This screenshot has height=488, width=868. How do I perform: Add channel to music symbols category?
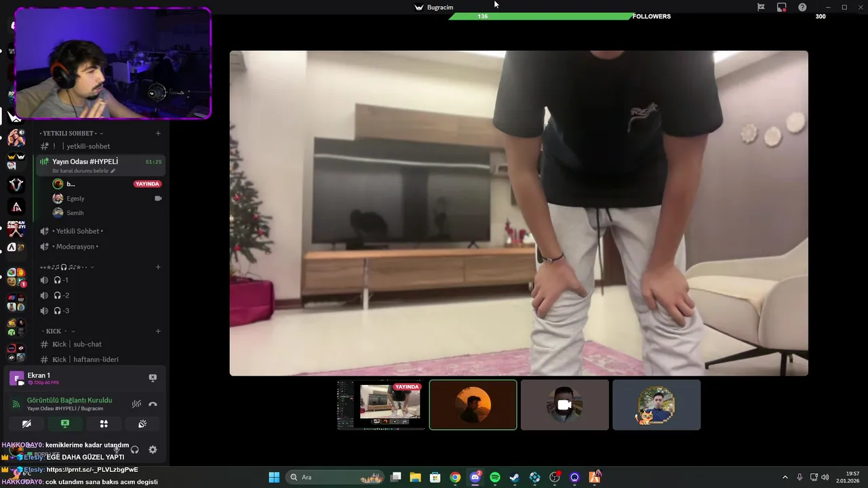point(158,267)
